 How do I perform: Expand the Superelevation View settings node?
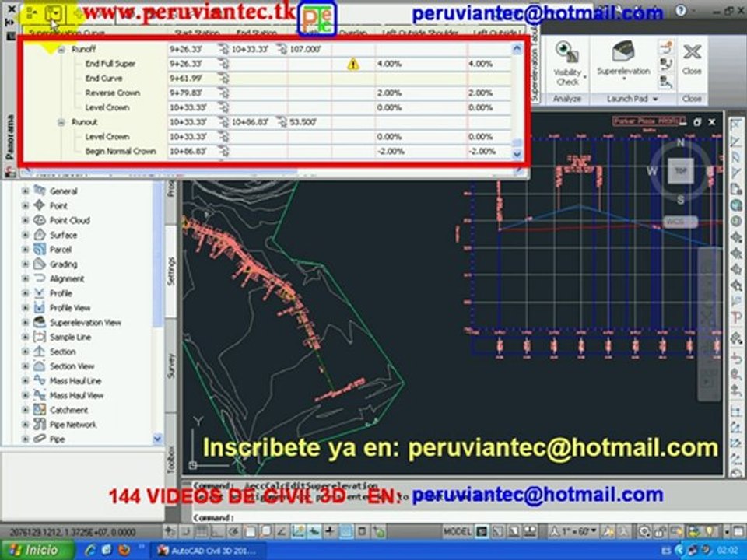(x=25, y=322)
